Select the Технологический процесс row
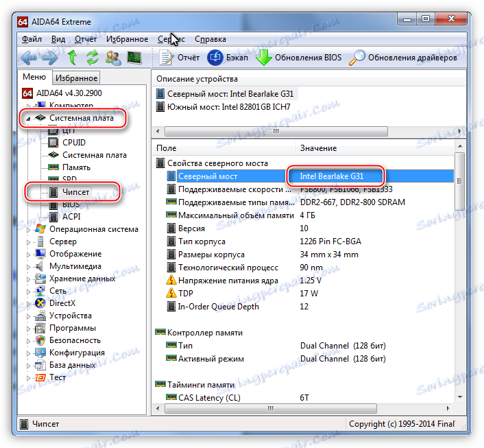This screenshot has width=484, height=448. (310, 268)
